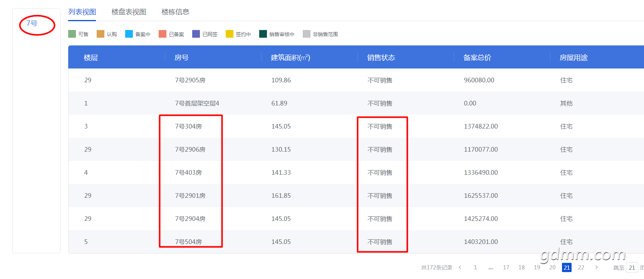Click total price 1425274.00

(x=481, y=219)
